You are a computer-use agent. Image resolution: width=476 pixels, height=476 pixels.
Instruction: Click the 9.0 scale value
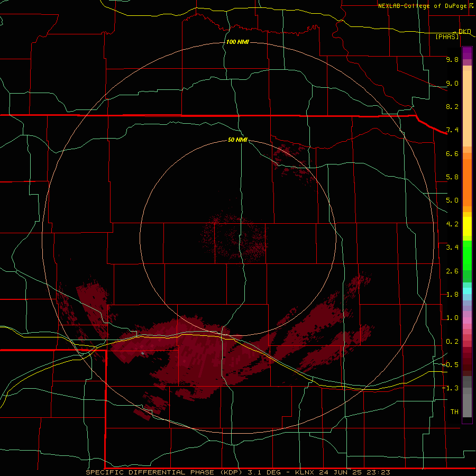click(452, 83)
